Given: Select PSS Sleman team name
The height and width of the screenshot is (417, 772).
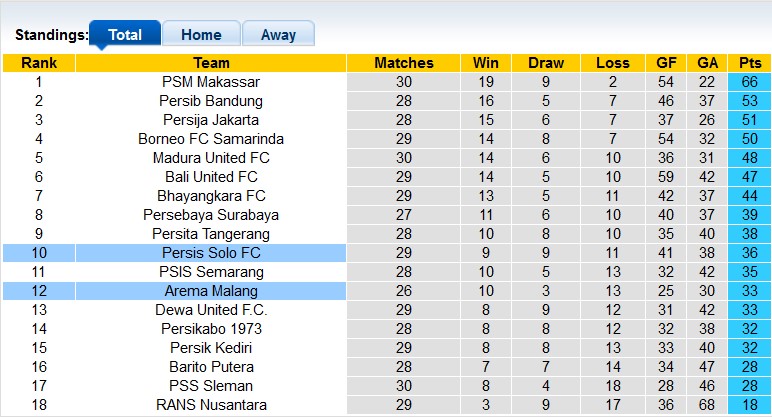Looking at the screenshot, I should pos(211,386).
